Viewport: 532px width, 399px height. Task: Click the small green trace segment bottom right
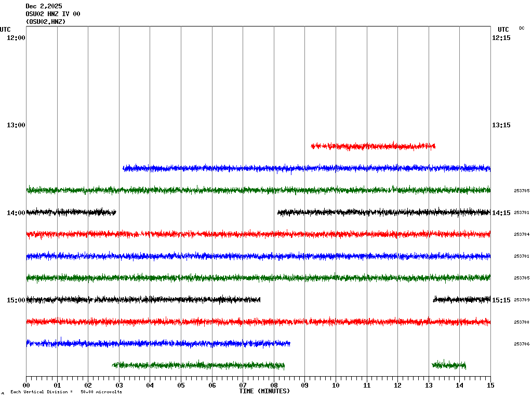[x=448, y=365]
